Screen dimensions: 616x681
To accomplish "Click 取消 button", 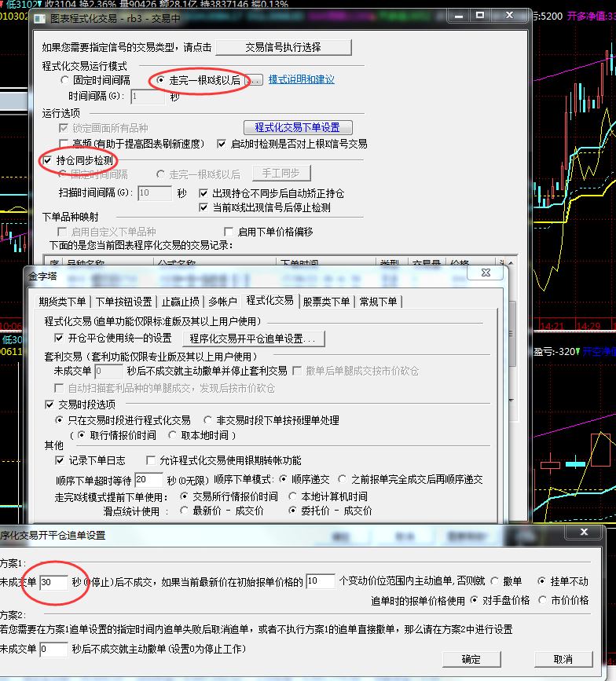I will [563, 659].
